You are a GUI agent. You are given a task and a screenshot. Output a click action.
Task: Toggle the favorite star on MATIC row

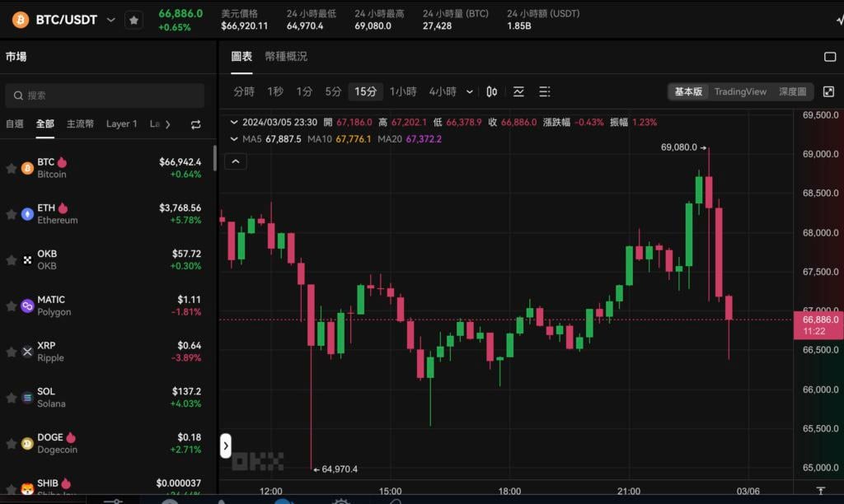point(11,306)
